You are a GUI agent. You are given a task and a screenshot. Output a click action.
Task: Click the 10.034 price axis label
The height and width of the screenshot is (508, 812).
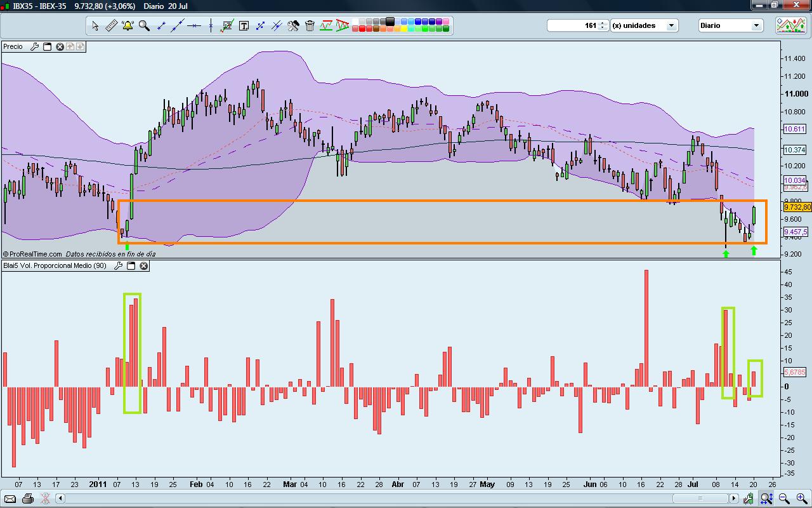tap(795, 180)
